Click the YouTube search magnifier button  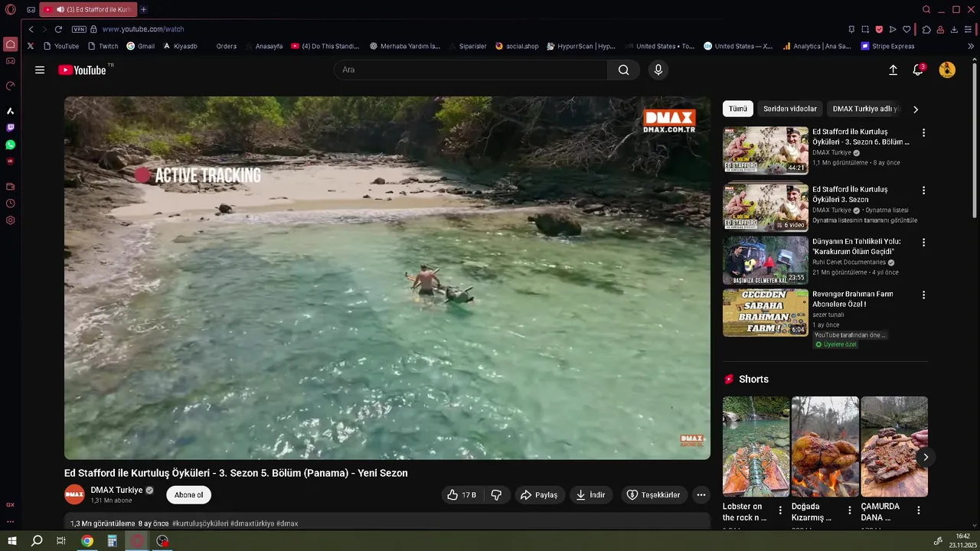[x=624, y=70]
